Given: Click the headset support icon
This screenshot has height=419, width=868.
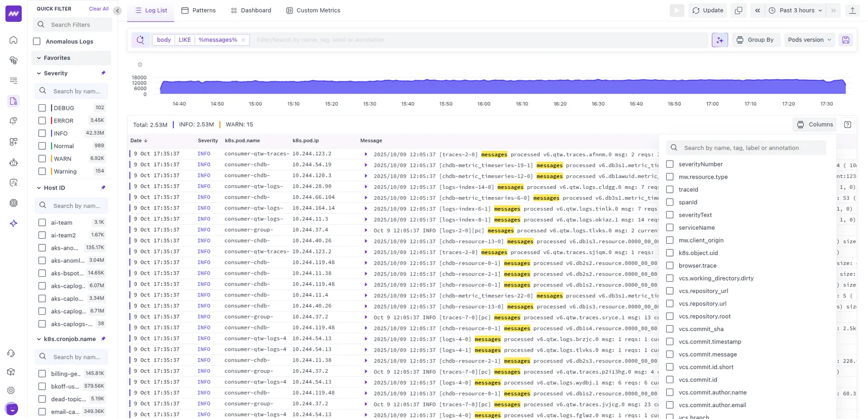Looking at the screenshot, I should [11, 353].
